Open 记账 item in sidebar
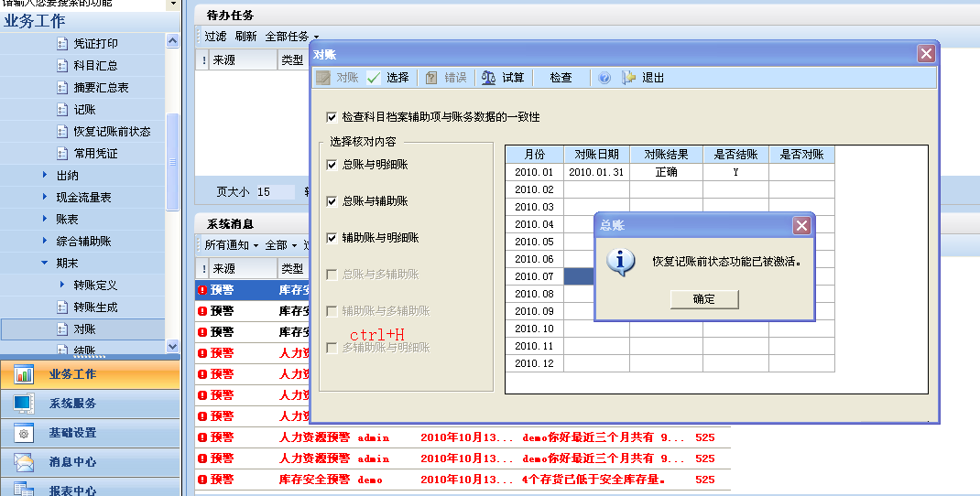 [x=84, y=109]
